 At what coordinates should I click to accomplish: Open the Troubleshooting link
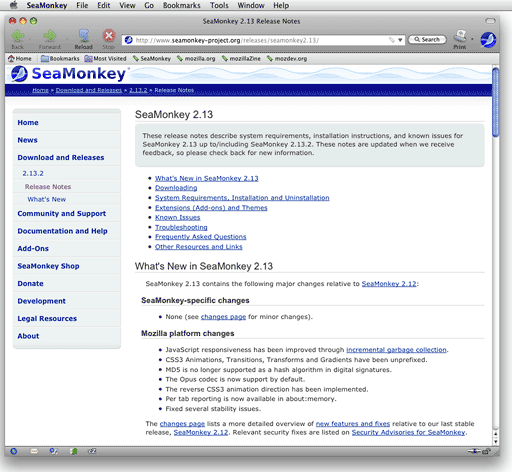tap(181, 227)
